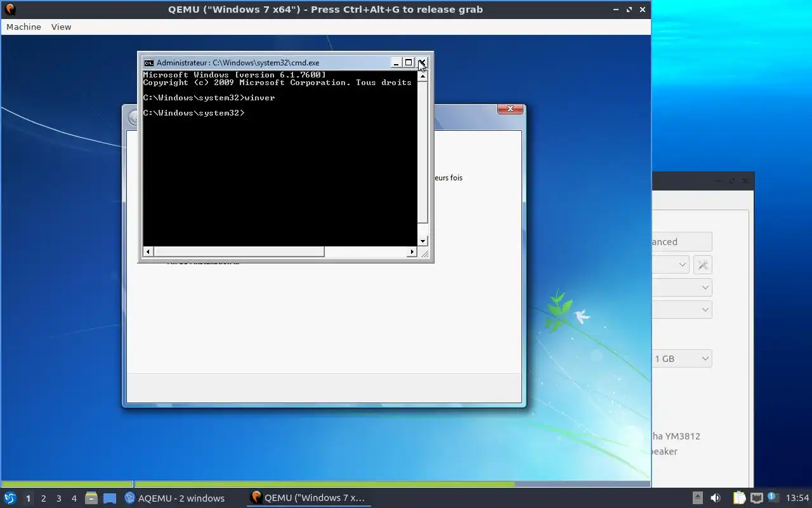Click the cmd.exe window system icon

click(148, 63)
